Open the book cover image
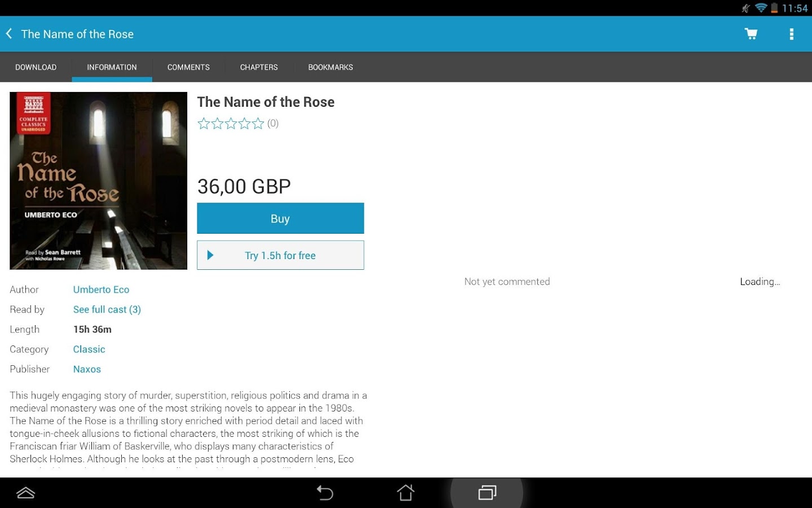The image size is (812, 508). click(x=98, y=181)
